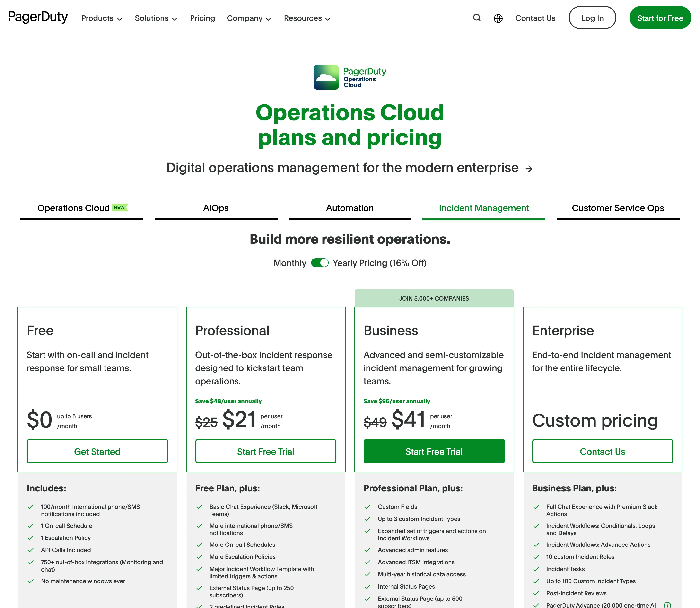Open the search icon in header

click(476, 18)
